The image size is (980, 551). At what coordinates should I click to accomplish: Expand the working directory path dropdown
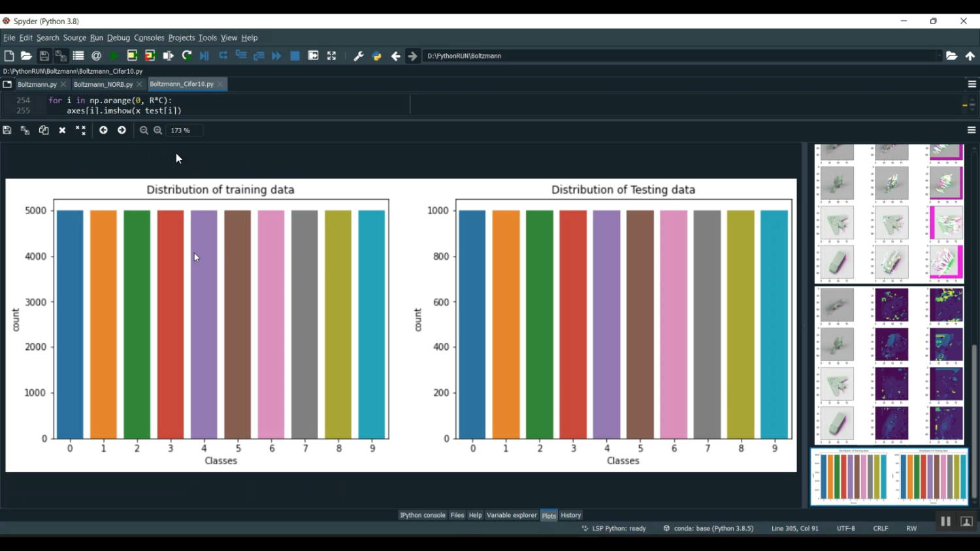click(939, 56)
